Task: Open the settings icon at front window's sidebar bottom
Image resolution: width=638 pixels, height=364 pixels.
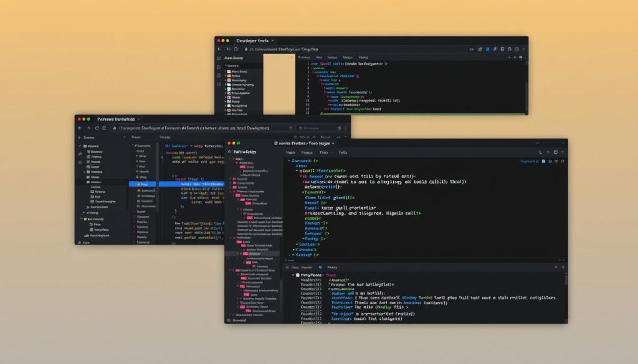Action: pyautogui.click(x=229, y=320)
